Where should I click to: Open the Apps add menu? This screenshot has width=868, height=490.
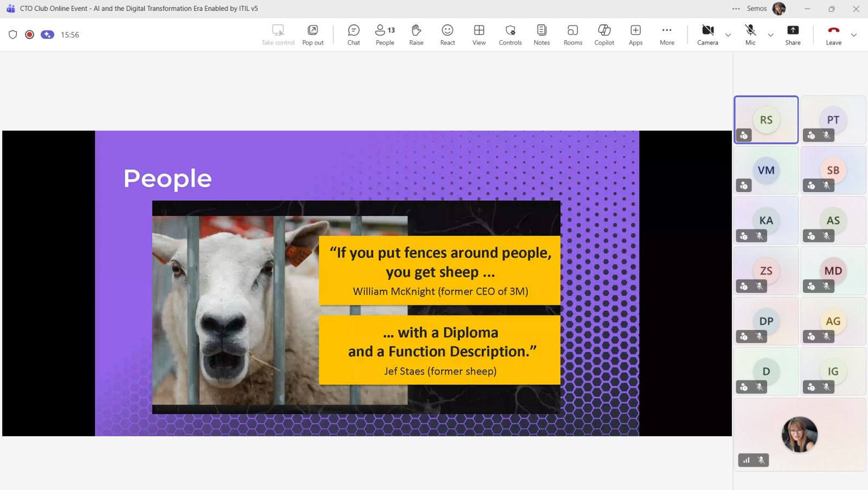click(x=635, y=35)
